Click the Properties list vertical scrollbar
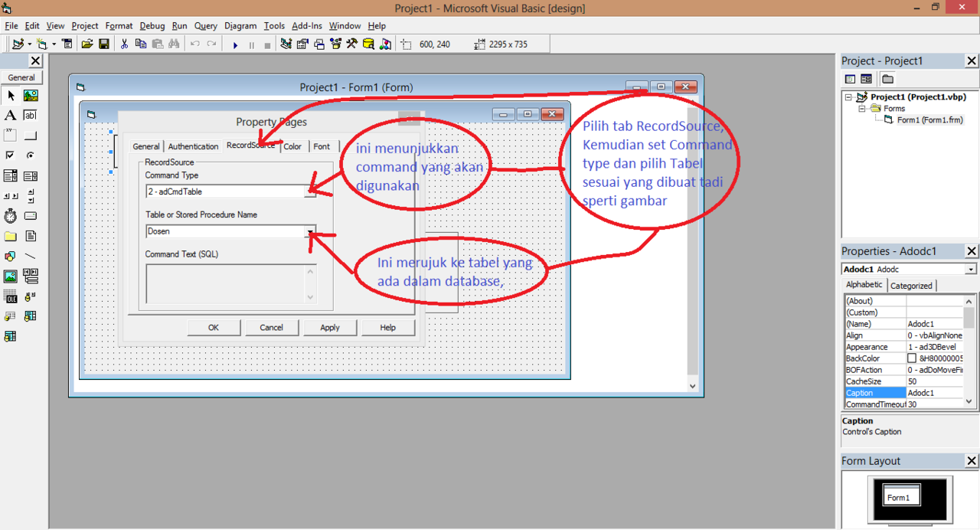 point(969,351)
